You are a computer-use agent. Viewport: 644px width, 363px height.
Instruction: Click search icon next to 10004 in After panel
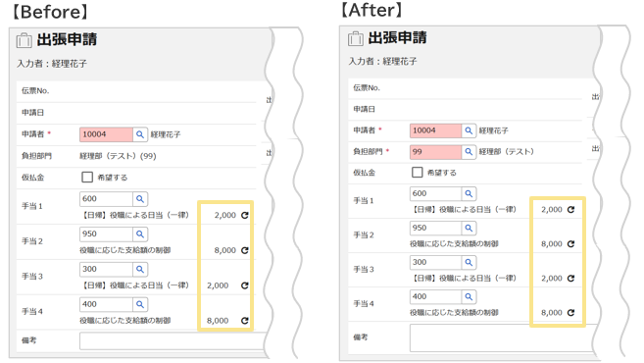[x=469, y=130]
